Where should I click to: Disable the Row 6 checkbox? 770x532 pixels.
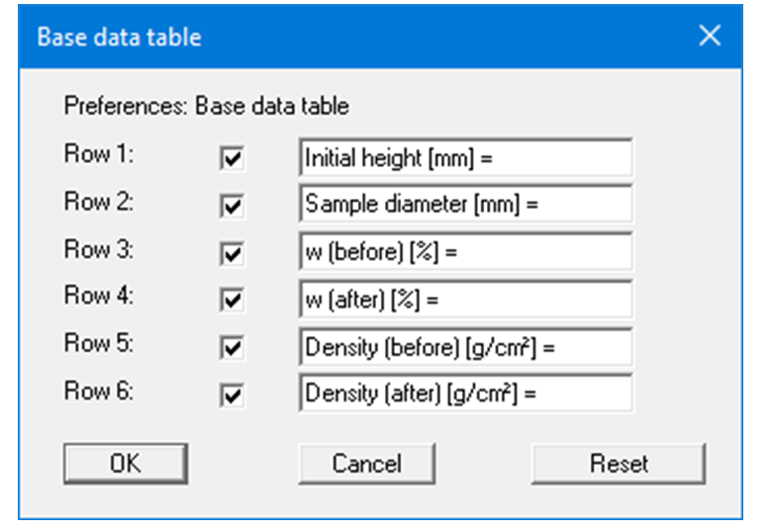(232, 396)
